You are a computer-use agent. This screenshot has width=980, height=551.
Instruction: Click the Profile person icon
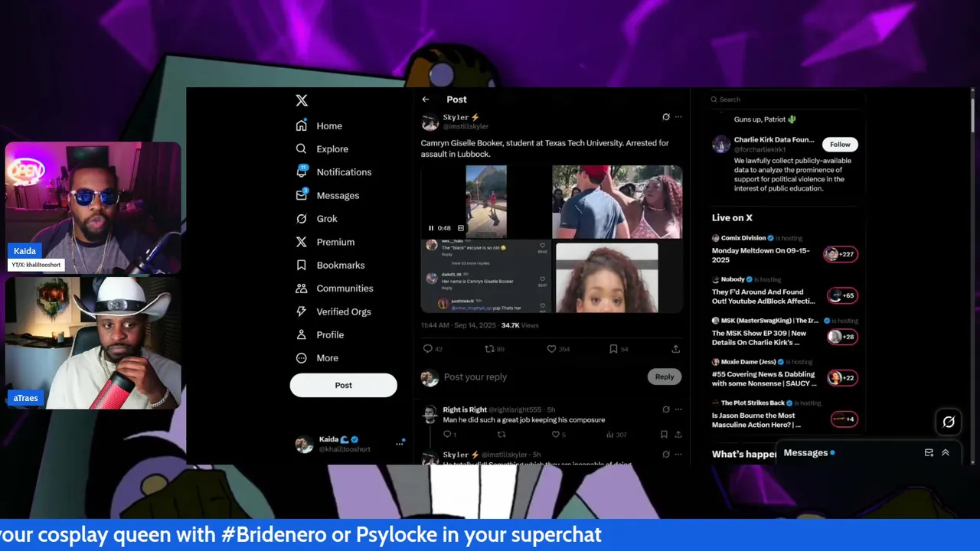coord(302,334)
